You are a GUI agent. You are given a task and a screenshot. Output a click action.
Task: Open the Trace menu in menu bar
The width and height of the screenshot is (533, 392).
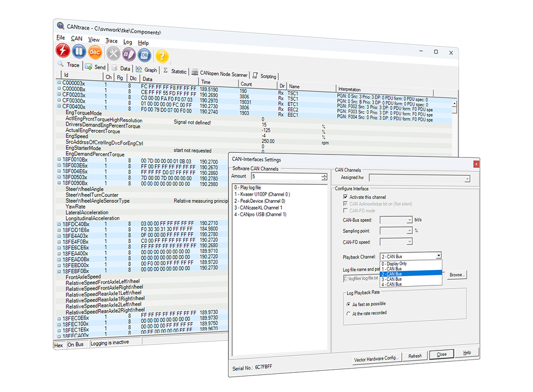click(x=111, y=41)
